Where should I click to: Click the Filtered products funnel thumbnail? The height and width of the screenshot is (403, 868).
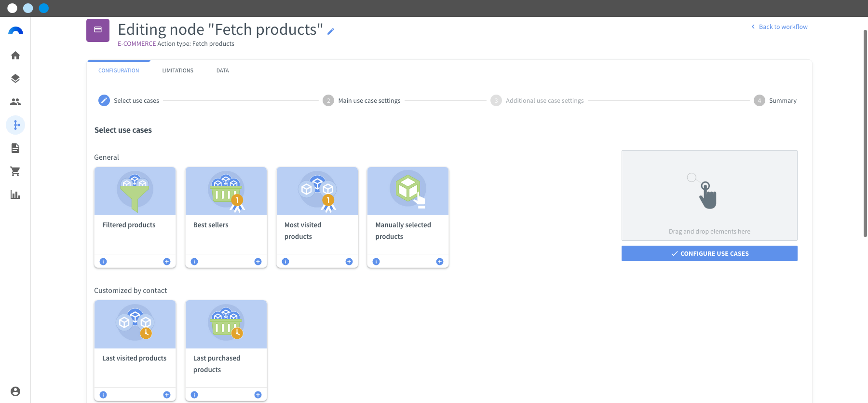pyautogui.click(x=135, y=191)
